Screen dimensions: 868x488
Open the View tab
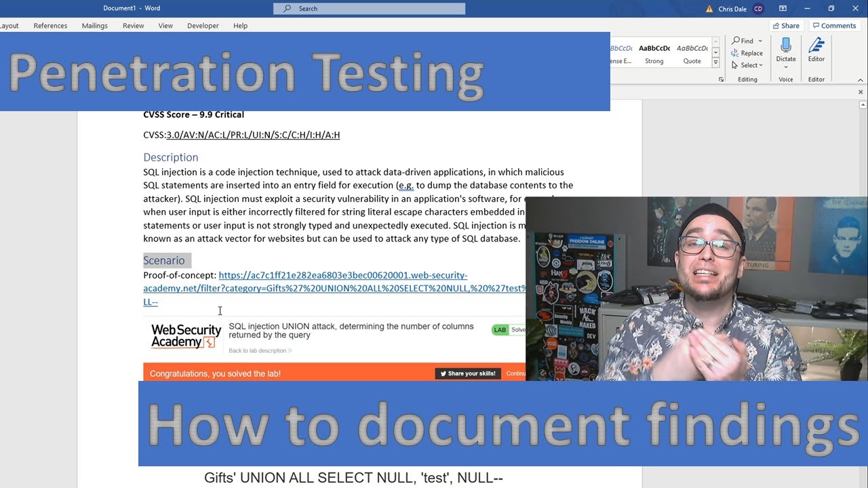pyautogui.click(x=165, y=26)
